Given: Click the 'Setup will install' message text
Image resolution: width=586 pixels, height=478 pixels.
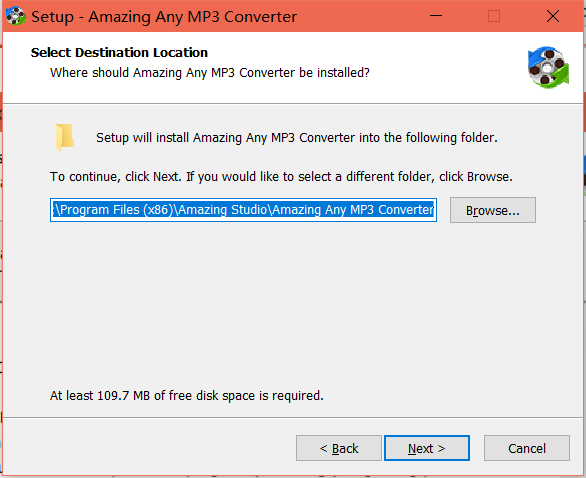Looking at the screenshot, I should [x=297, y=138].
